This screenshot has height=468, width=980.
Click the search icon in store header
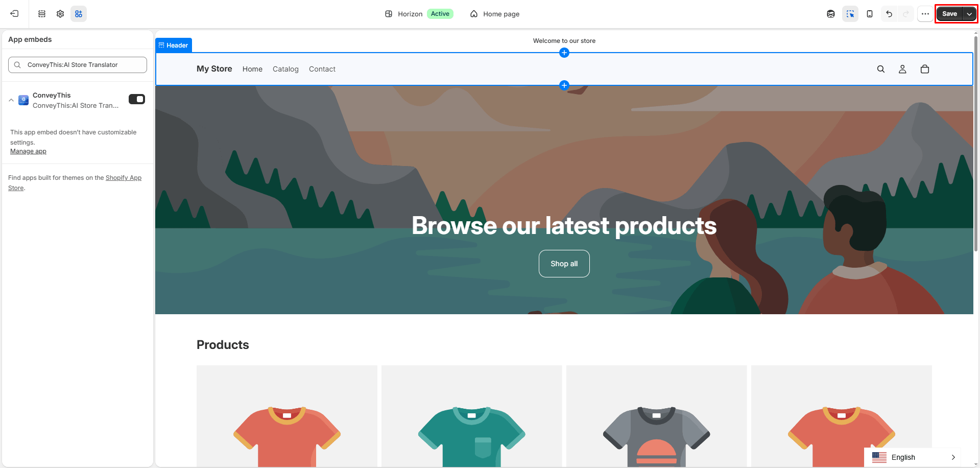(x=881, y=69)
